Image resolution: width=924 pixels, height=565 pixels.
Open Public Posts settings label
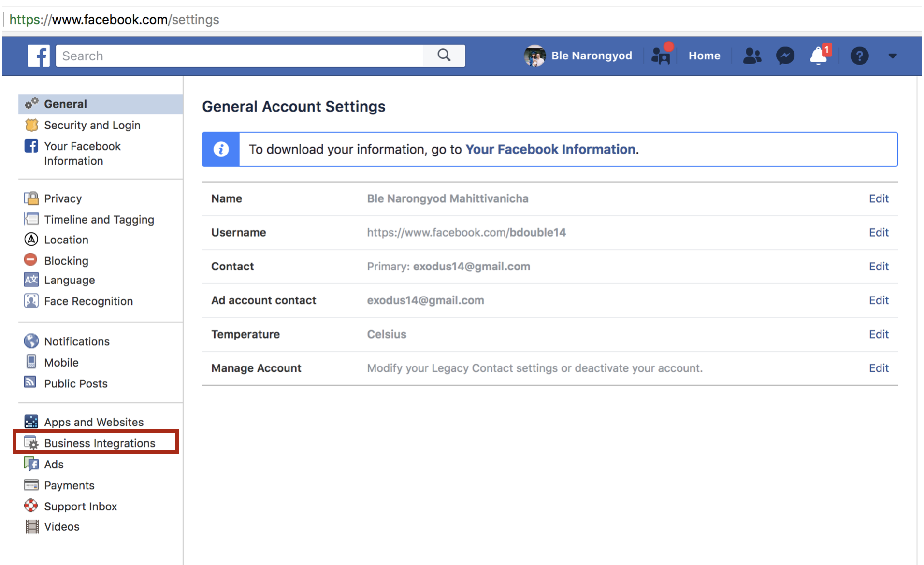(x=76, y=383)
